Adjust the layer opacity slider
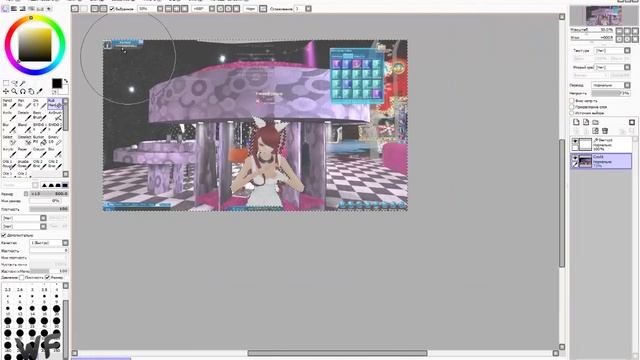The height and width of the screenshot is (360, 640). (x=611, y=93)
